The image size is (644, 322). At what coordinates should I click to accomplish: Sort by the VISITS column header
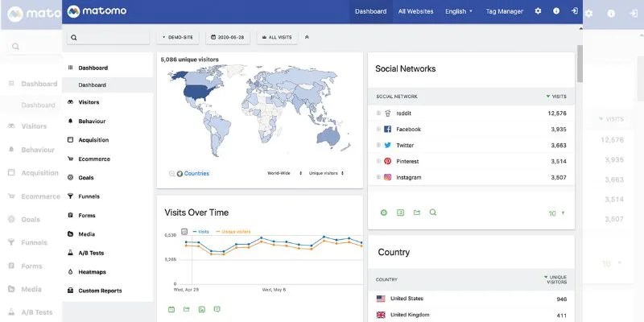click(556, 97)
